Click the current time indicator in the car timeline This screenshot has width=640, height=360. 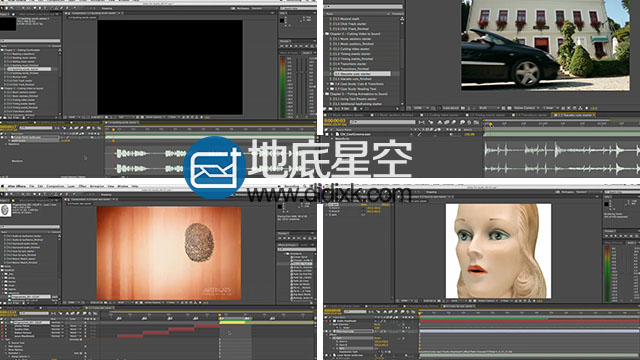point(491,124)
